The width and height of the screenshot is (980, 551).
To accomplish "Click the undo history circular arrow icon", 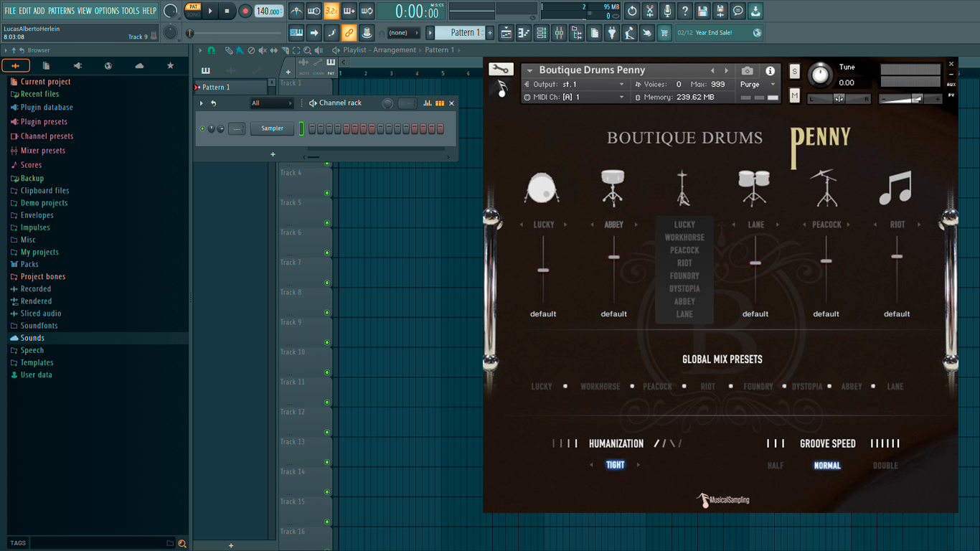I will pos(632,11).
